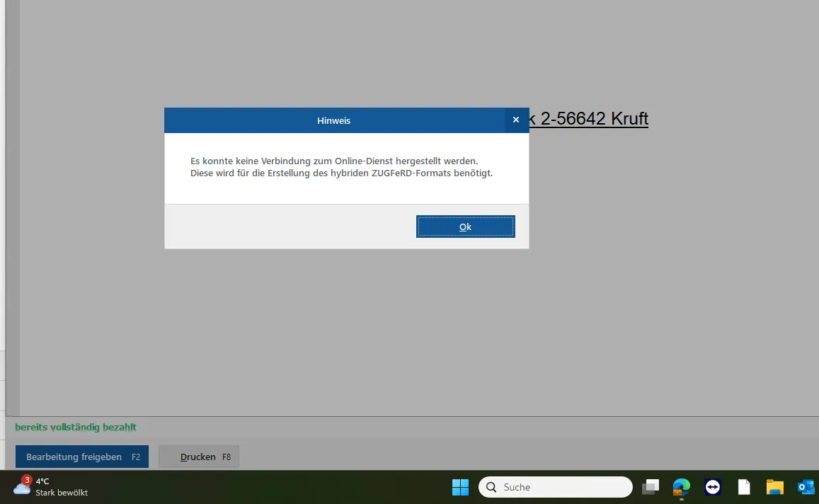The height and width of the screenshot is (504, 819).
Task: Click the Hinweis dialog title bar
Action: 333,120
